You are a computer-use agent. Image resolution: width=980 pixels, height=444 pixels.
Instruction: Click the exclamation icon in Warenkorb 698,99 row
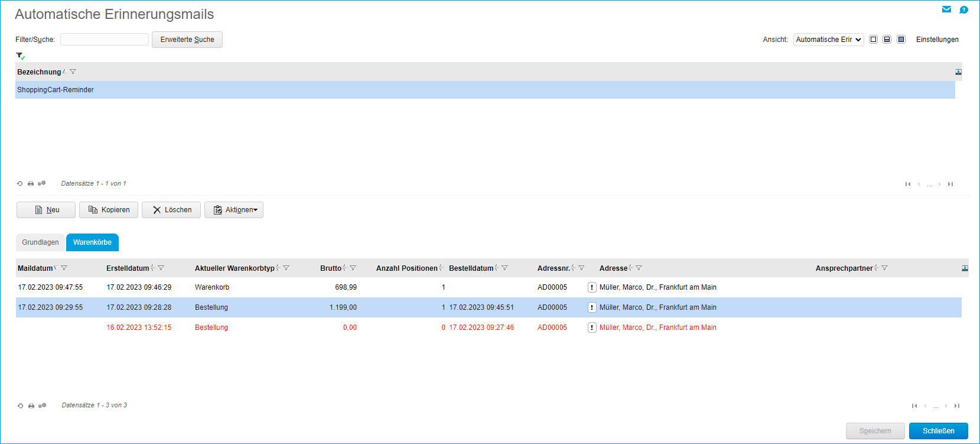(x=592, y=287)
